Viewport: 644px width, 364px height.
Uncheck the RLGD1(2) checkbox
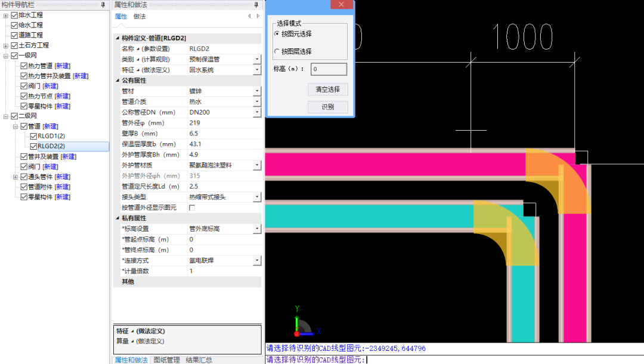33,136
